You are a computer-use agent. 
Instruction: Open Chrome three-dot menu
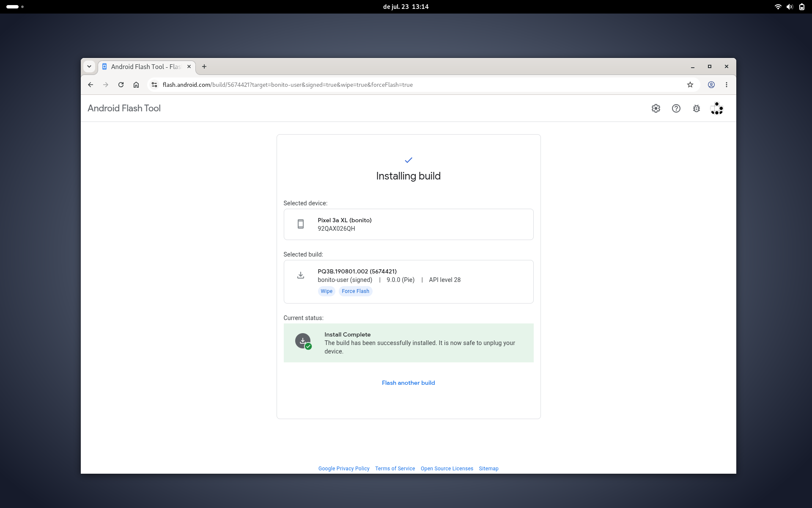pyautogui.click(x=727, y=85)
